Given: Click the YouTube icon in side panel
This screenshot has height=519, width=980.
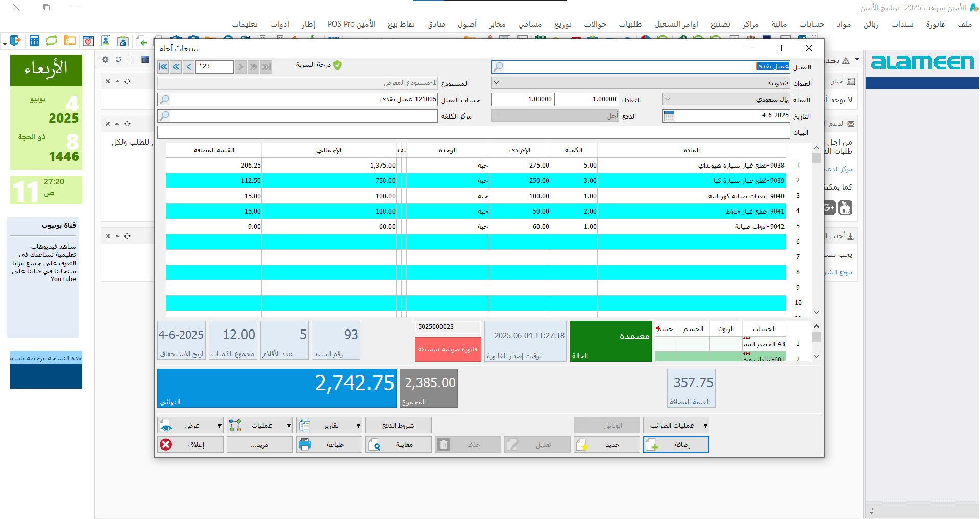Looking at the screenshot, I should point(845,207).
